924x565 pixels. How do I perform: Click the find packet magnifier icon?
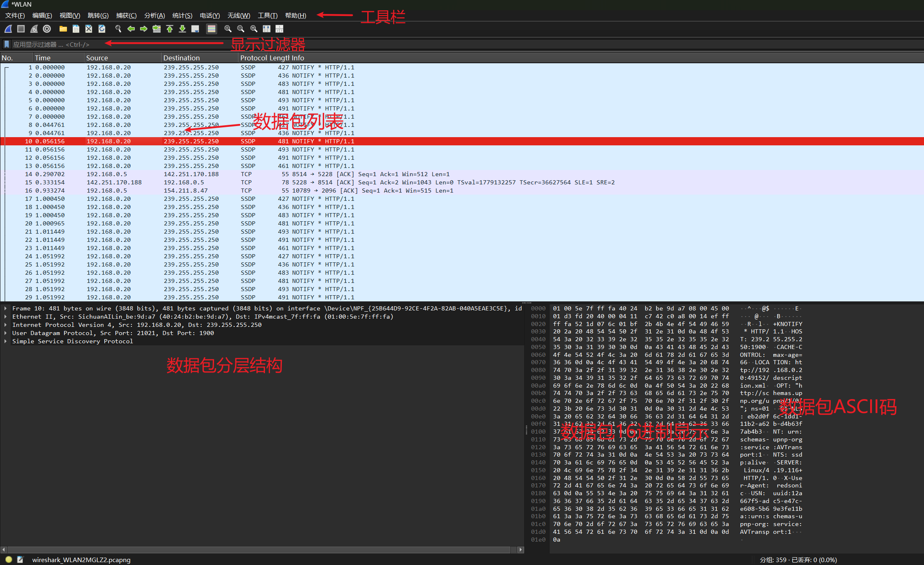tap(118, 29)
